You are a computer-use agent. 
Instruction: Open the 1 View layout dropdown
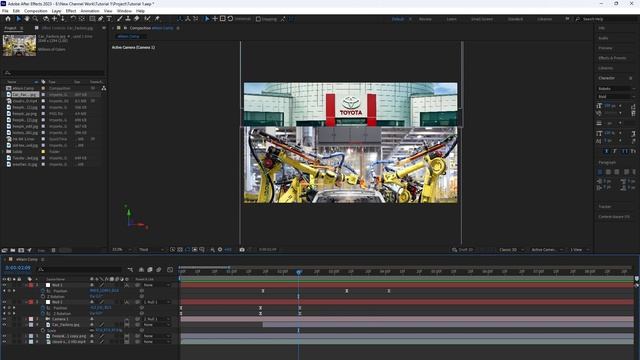tap(580, 250)
